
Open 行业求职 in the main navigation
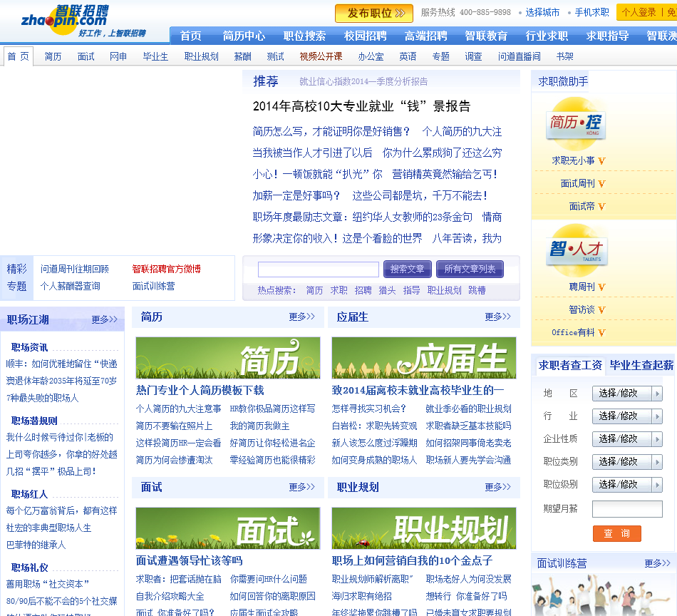[547, 36]
